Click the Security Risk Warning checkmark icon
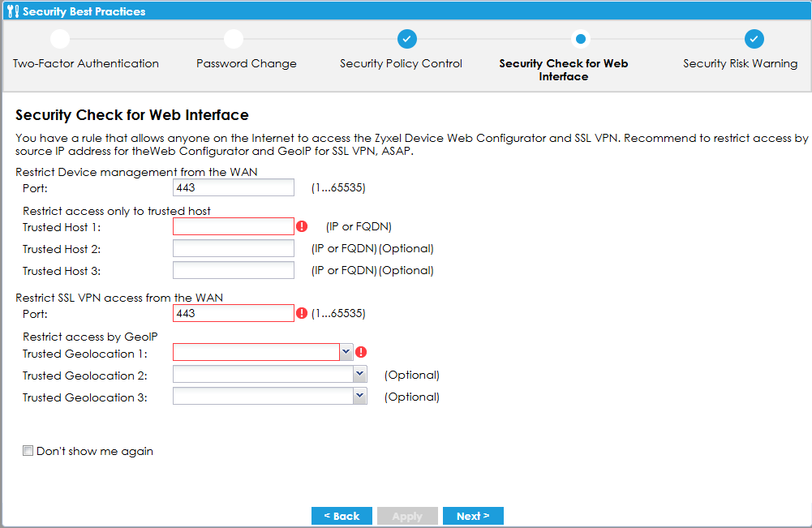Image resolution: width=812 pixels, height=528 pixels. tap(754, 39)
